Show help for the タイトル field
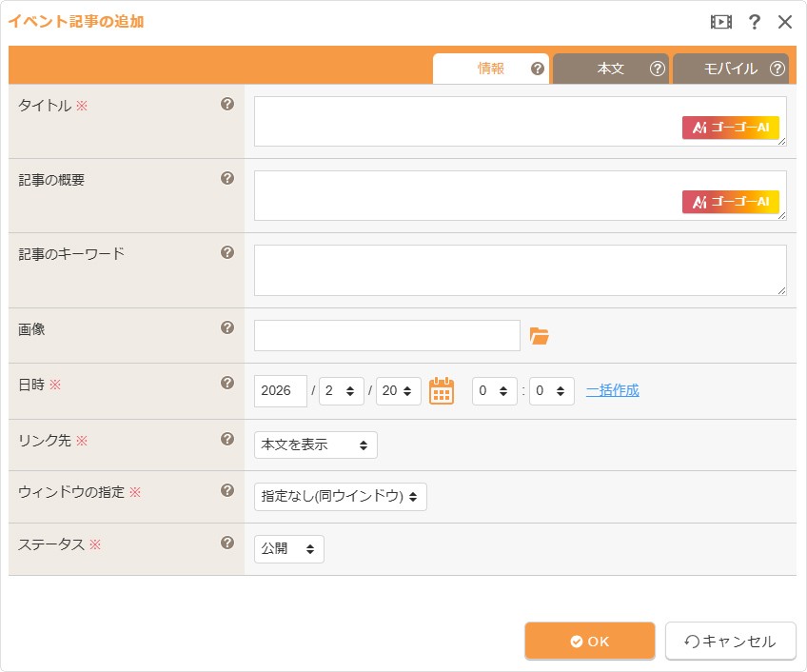 click(x=227, y=105)
